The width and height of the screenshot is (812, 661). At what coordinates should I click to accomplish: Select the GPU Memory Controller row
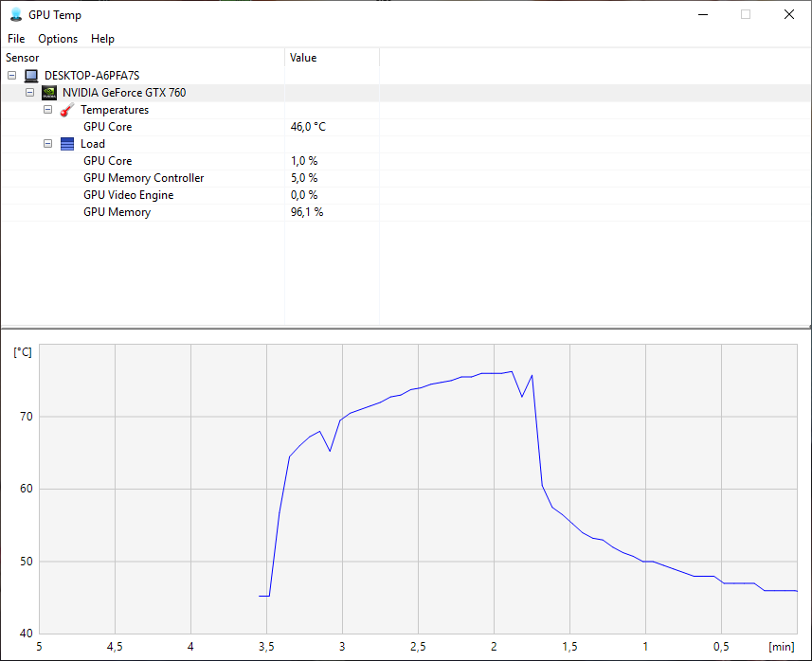click(x=143, y=178)
